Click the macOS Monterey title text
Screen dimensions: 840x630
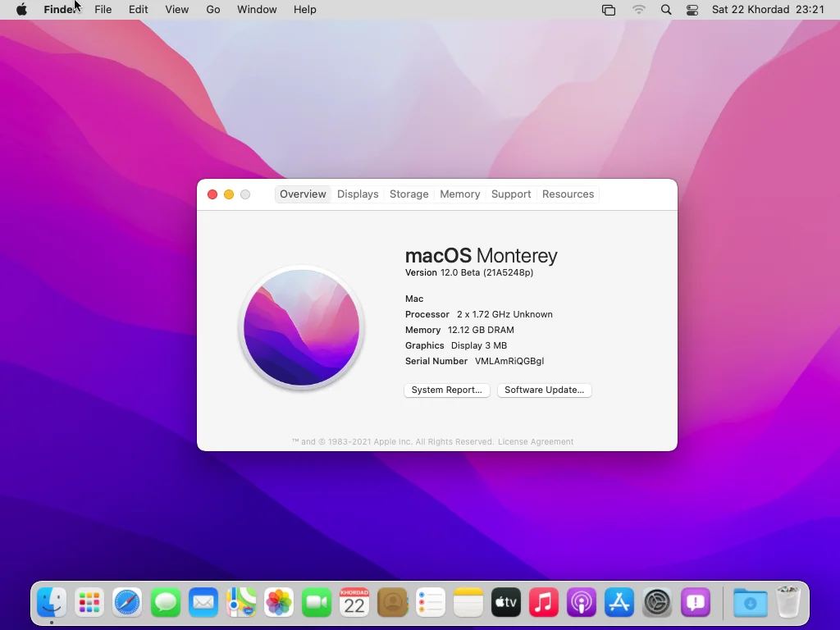tap(481, 256)
